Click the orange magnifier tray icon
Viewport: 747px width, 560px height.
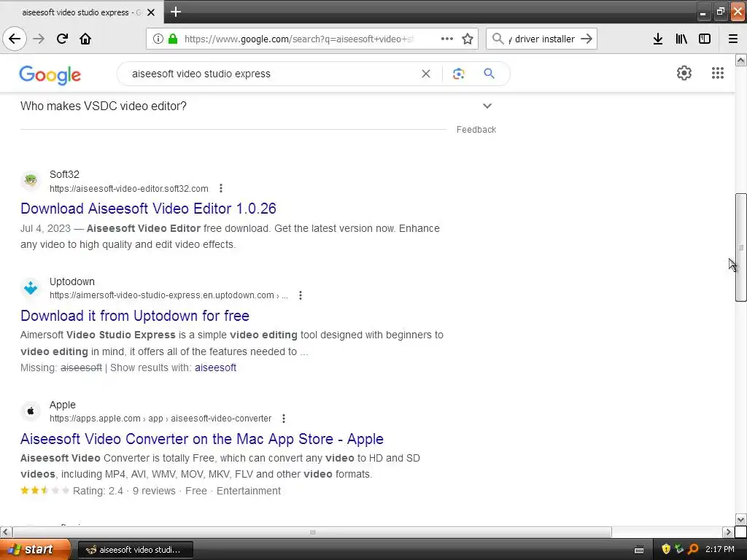(x=693, y=549)
